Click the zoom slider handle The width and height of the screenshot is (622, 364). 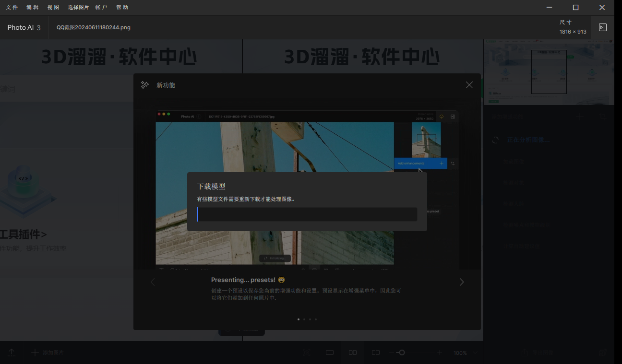click(x=402, y=352)
